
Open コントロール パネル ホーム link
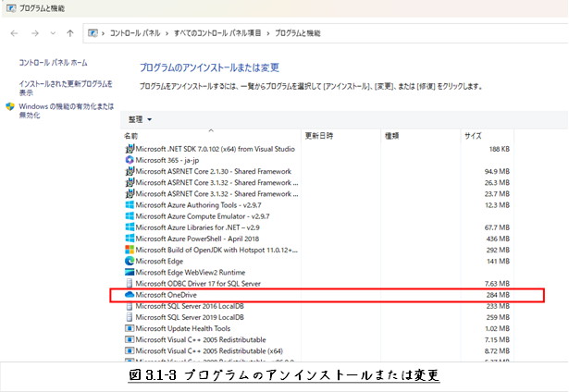pyautogui.click(x=53, y=63)
